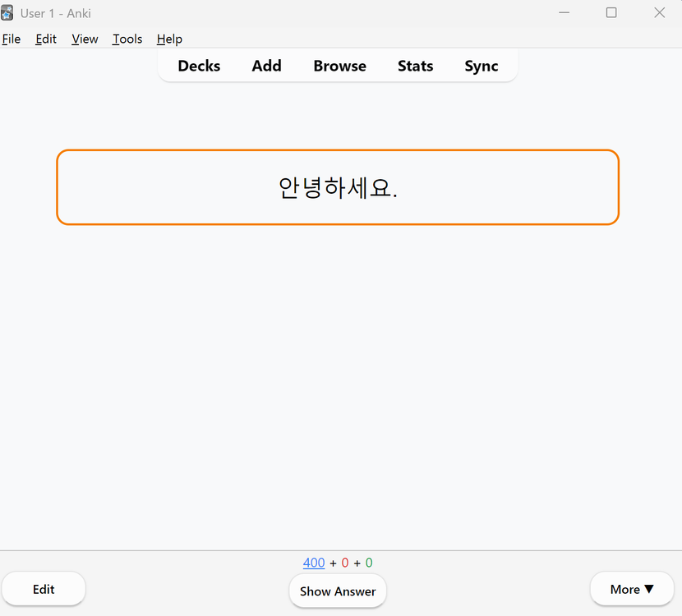Click the Anki app icon in title bar
The height and width of the screenshot is (616, 682).
click(7, 13)
